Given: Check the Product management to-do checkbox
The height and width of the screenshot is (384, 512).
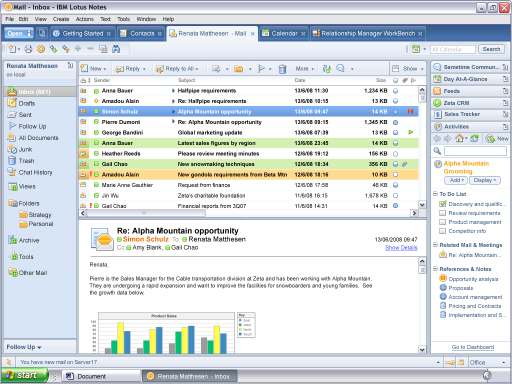Looking at the screenshot, I should click(x=443, y=222).
